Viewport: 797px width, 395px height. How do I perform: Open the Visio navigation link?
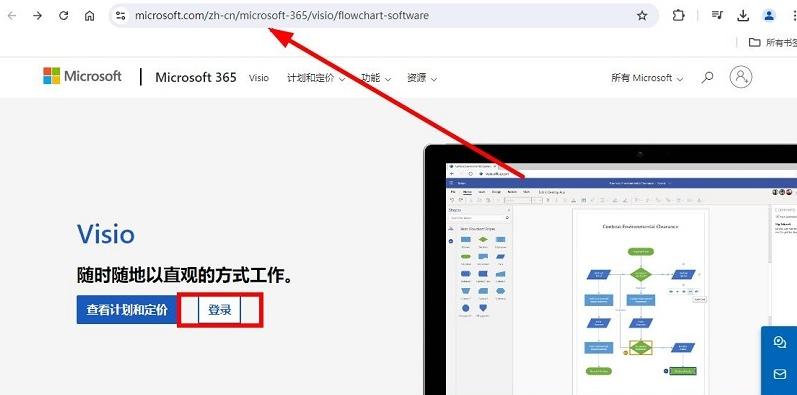(259, 78)
